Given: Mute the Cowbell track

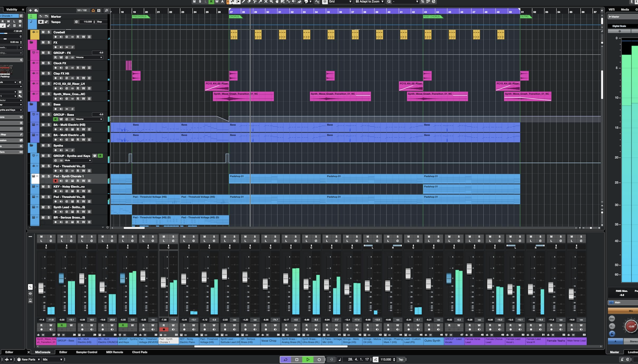Looking at the screenshot, I should (43, 32).
